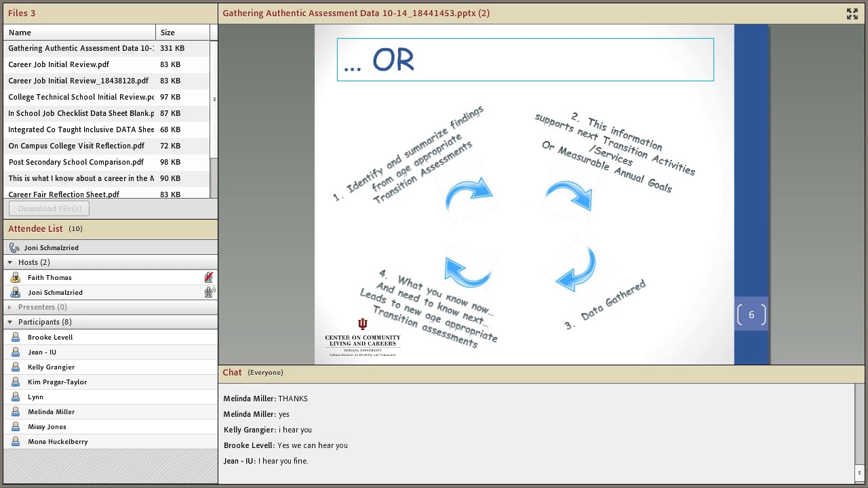This screenshot has height=488, width=868.
Task: Select Kim Pragar-Taylor in participants list
Action: pyautogui.click(x=110, y=382)
